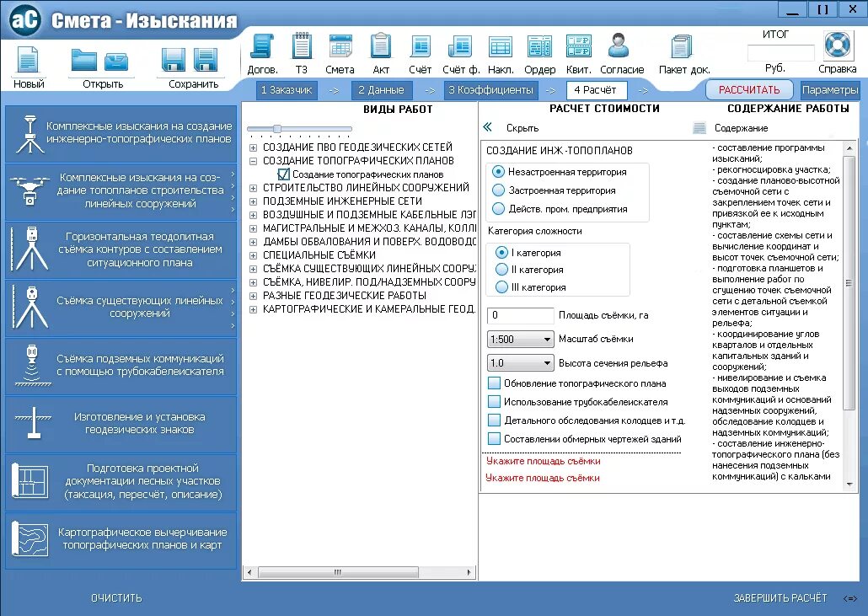
Task: Collapse СОЗДАНИЕ ТОПОГРАФИЧЕСКИХ ПЛАНОВ node
Action: click(253, 161)
